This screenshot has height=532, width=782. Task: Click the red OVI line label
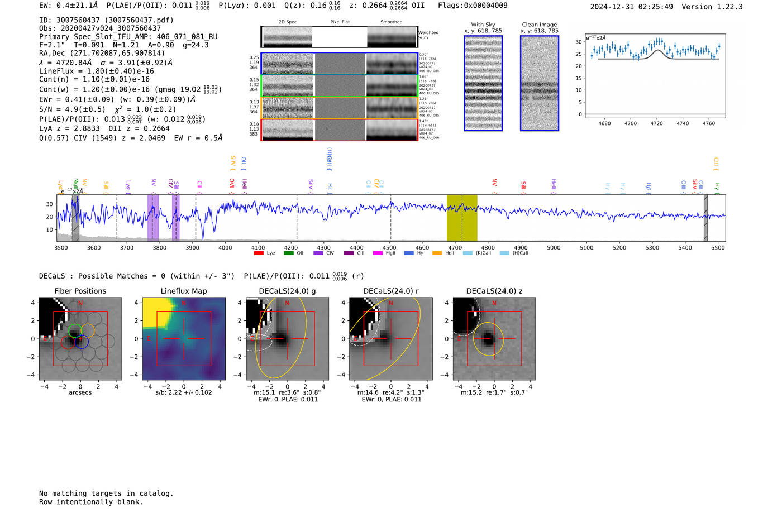pos(232,186)
